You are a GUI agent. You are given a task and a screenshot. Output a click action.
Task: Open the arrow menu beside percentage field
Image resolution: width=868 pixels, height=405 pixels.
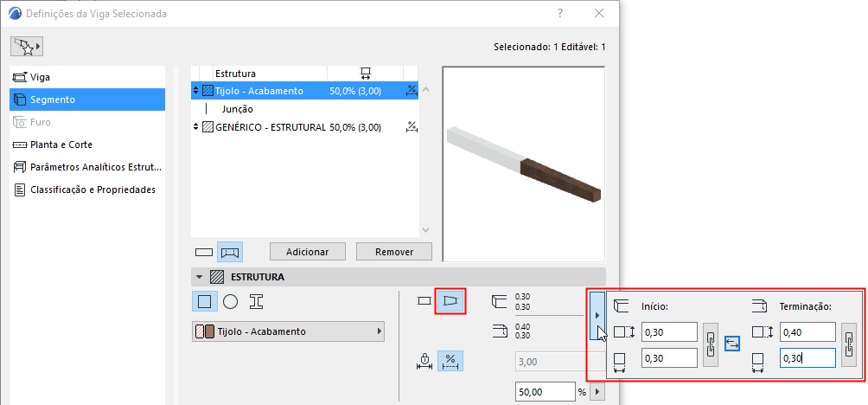click(597, 392)
